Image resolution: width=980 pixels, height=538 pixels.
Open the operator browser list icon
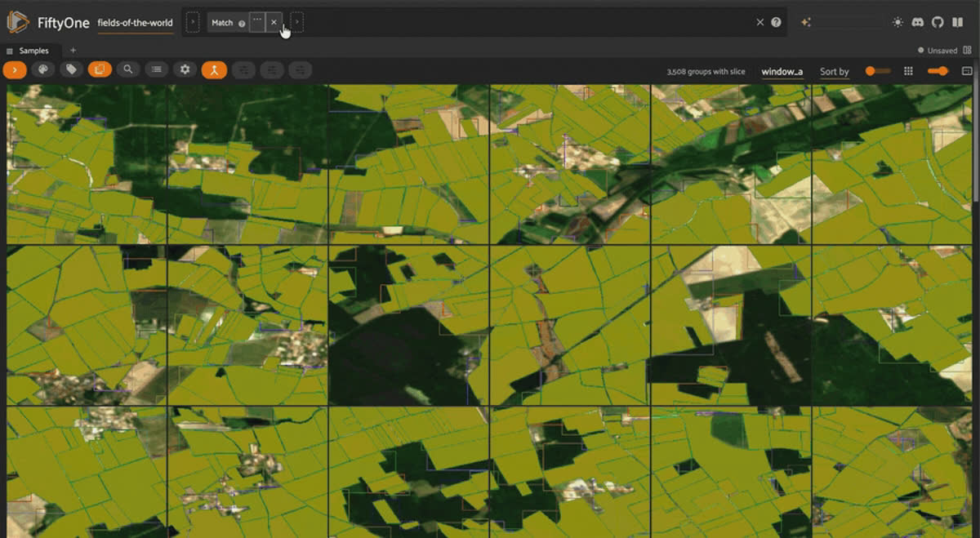click(x=157, y=70)
